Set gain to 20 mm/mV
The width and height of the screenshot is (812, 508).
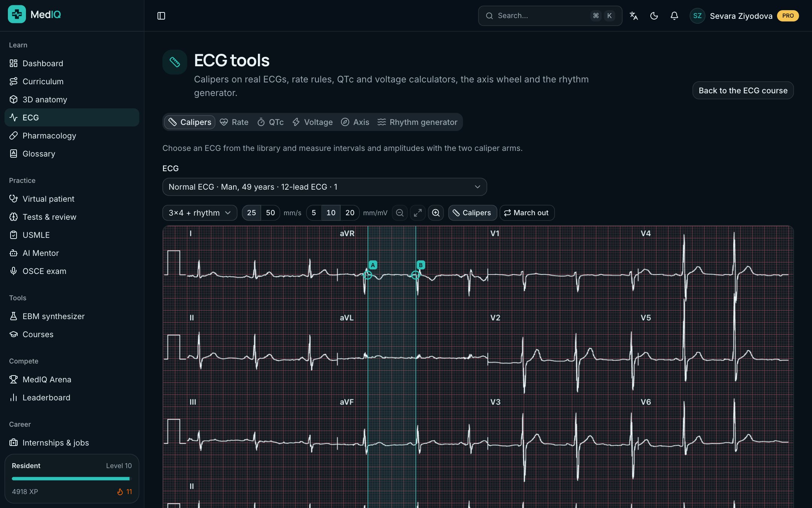pos(350,213)
